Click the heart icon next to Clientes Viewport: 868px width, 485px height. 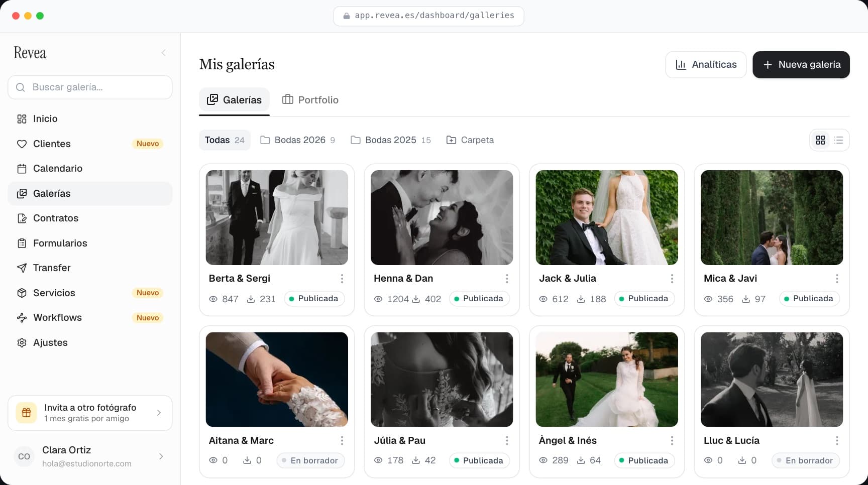coord(22,144)
